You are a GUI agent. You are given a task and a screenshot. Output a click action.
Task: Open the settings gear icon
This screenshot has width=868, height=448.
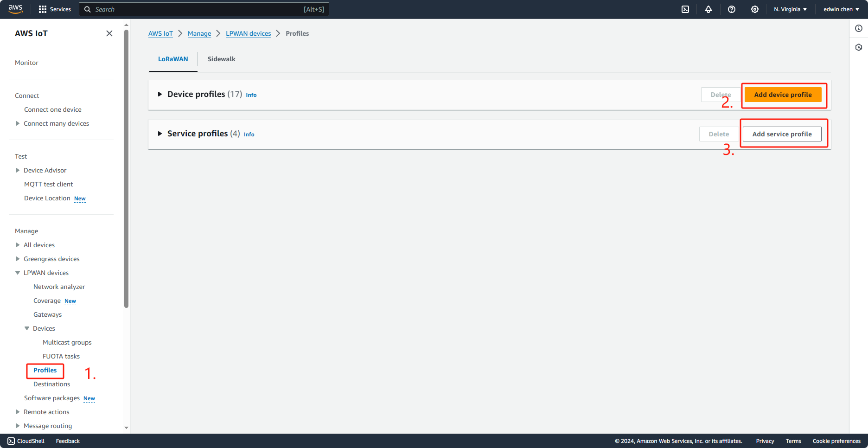pyautogui.click(x=755, y=9)
